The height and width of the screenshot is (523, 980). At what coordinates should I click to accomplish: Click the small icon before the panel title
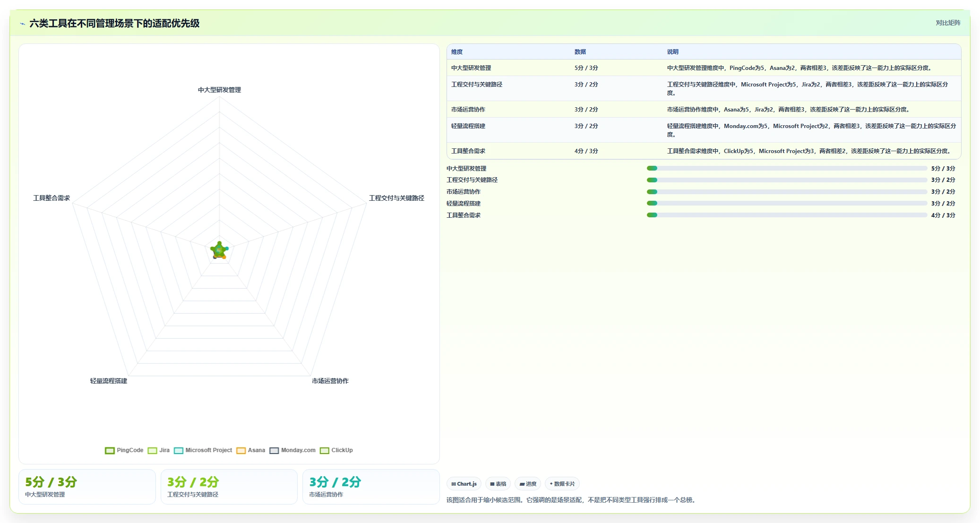[x=22, y=23]
